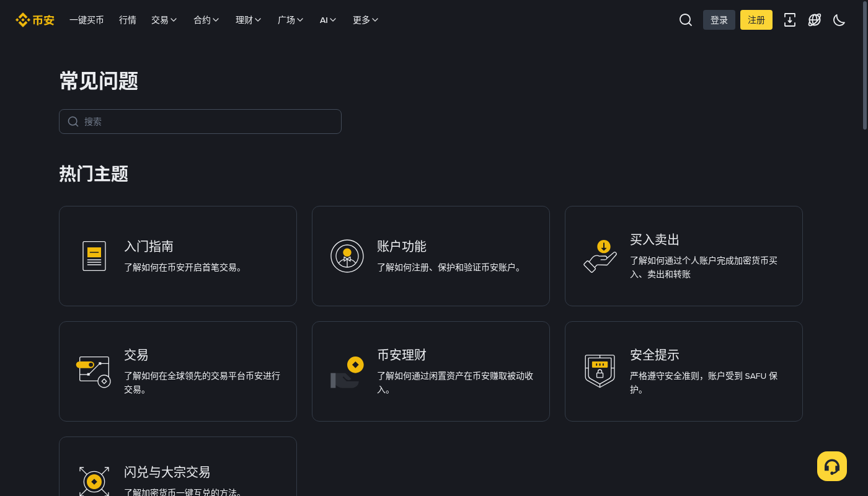Click the 买入卖出 description starting 了解如何通过个人账户

[x=704, y=267]
